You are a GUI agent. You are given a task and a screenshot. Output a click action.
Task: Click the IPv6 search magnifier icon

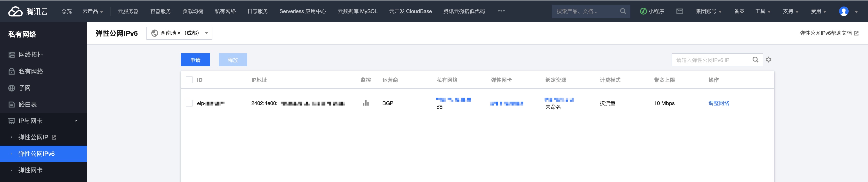[755, 60]
